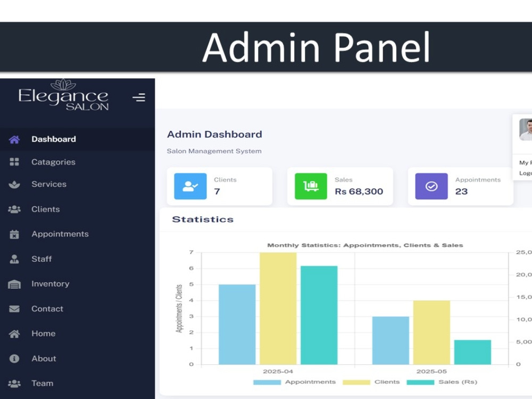Viewport: 532px width, 399px height.
Task: Toggle Sales (Rs) series in chart legend
Action: click(x=442, y=382)
